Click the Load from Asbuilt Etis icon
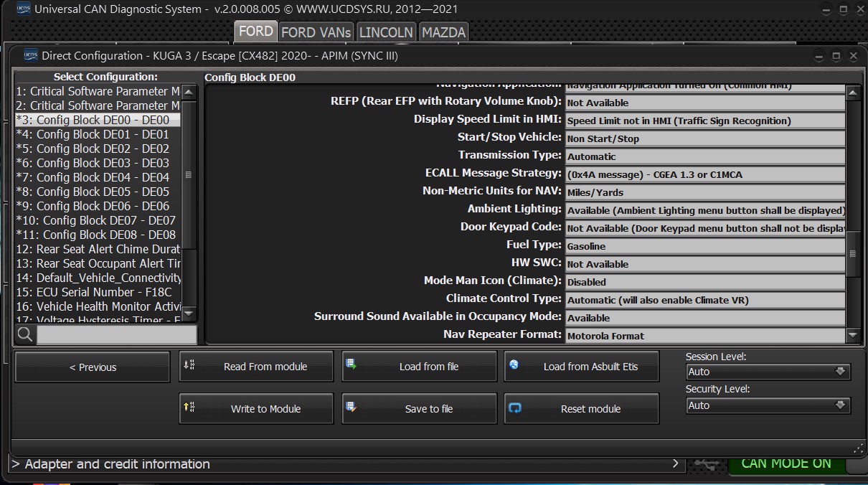Viewport: 868px width, 485px height. (514, 365)
